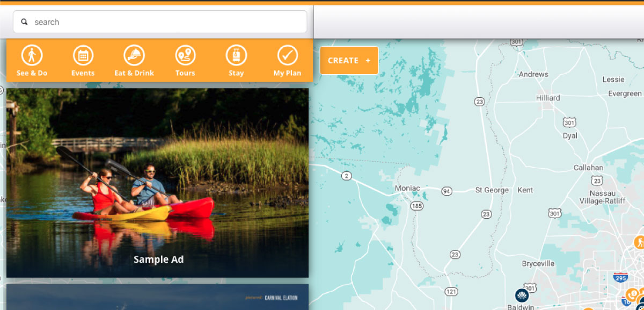Click the shell marker near Baldwin

(x=522, y=295)
